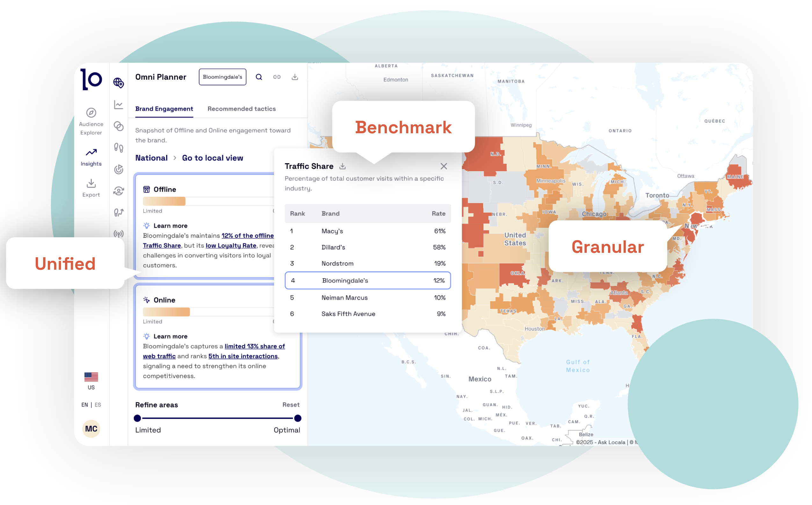This screenshot has height=505, width=812.
Task: Switch to Recommended tactics tab
Action: (241, 108)
